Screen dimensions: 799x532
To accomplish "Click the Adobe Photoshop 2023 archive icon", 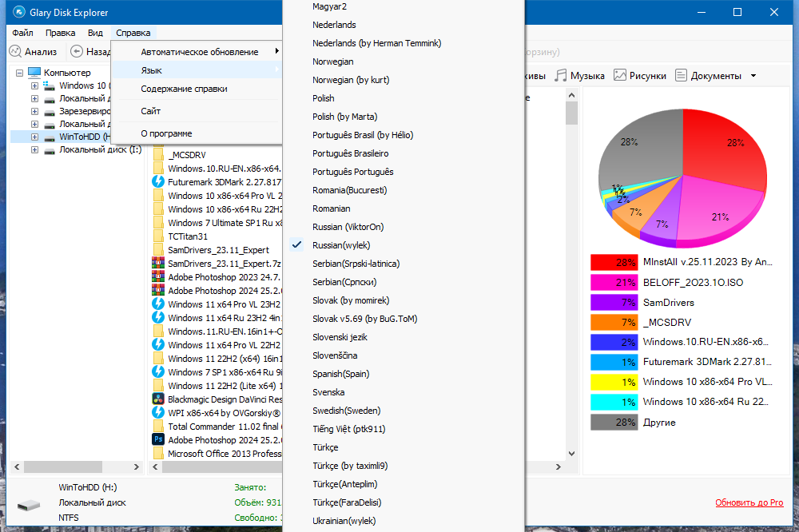I will (x=158, y=277).
